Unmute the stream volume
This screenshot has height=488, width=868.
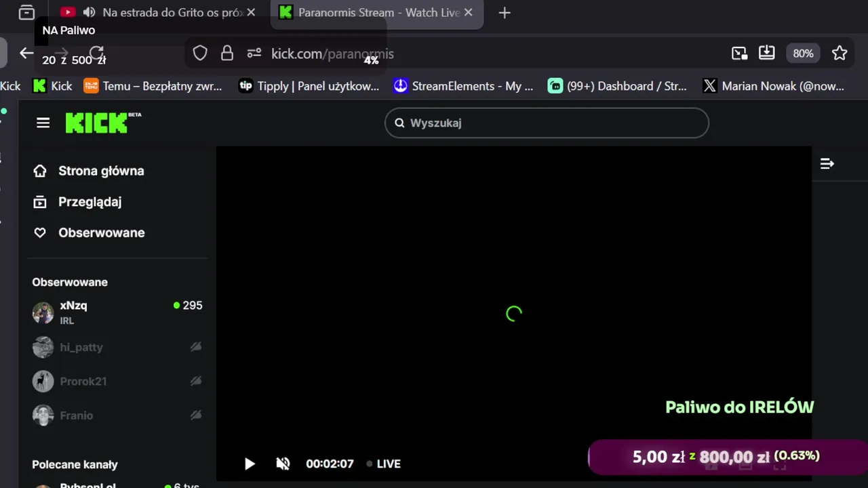[283, 464]
